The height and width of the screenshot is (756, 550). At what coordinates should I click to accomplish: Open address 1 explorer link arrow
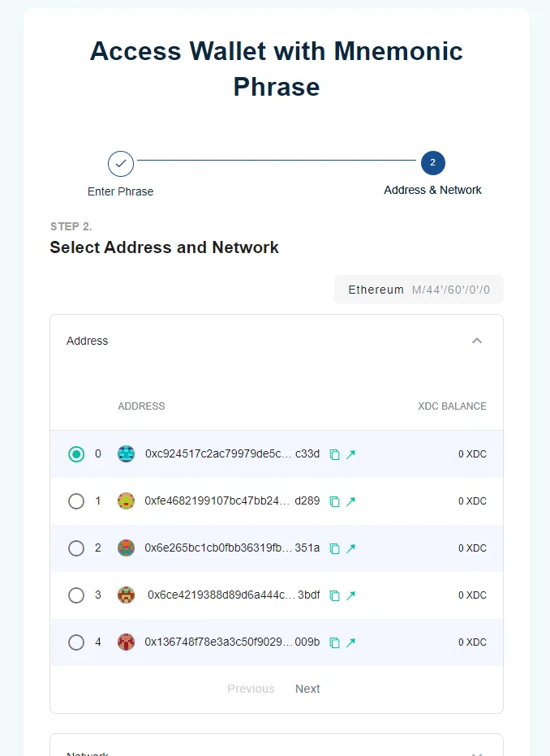[x=350, y=501]
